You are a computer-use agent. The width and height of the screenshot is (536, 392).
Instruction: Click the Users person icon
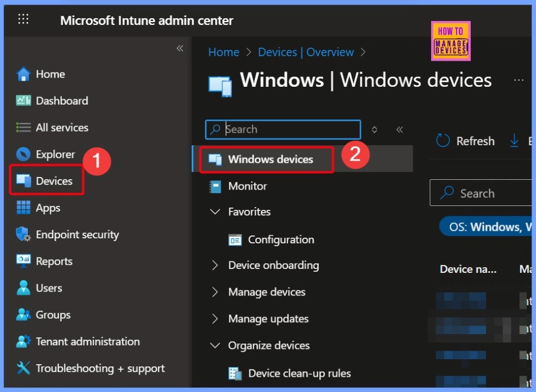point(23,288)
